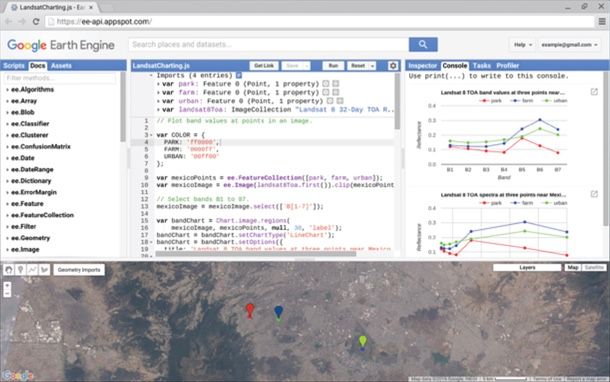Viewport: 610px width, 382px height.
Task: Select the Console tab
Action: click(x=454, y=66)
